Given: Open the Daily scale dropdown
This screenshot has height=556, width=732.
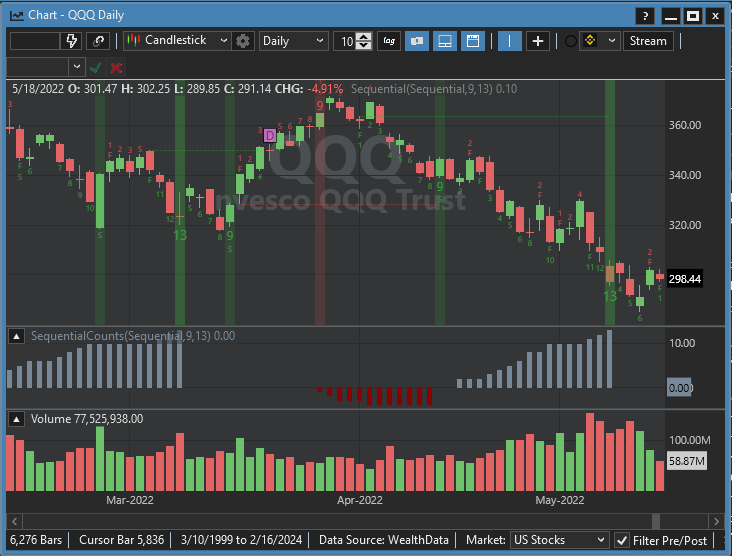Looking at the screenshot, I should (x=293, y=41).
